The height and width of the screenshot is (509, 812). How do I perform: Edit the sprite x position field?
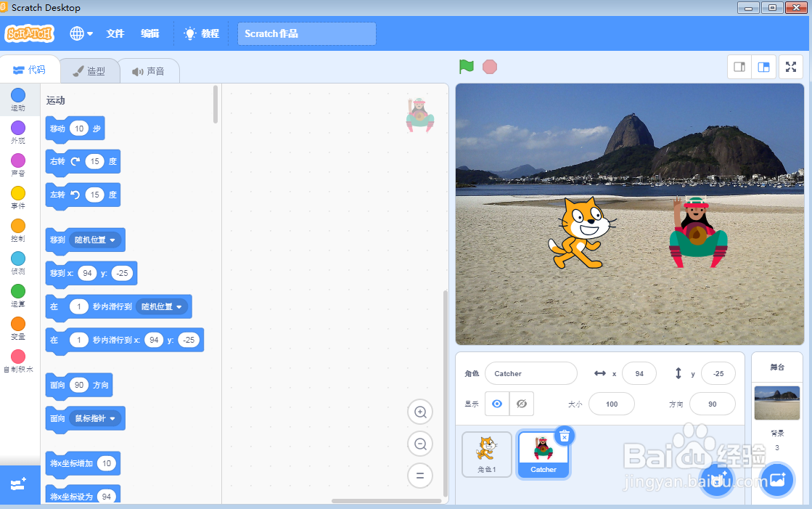(x=639, y=373)
